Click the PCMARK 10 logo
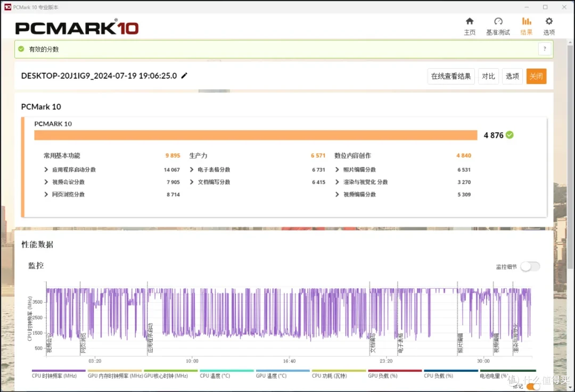The height and width of the screenshot is (392, 575). point(77,28)
